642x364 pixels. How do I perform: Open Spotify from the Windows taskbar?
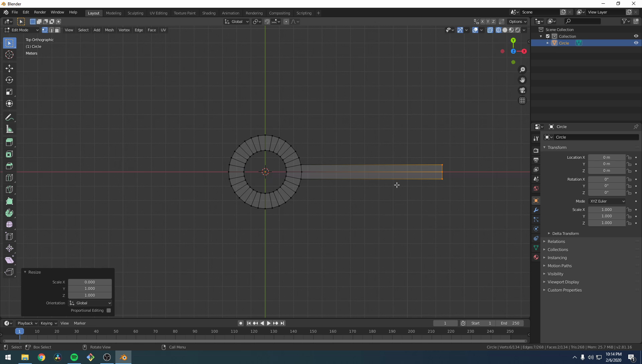(x=74, y=357)
